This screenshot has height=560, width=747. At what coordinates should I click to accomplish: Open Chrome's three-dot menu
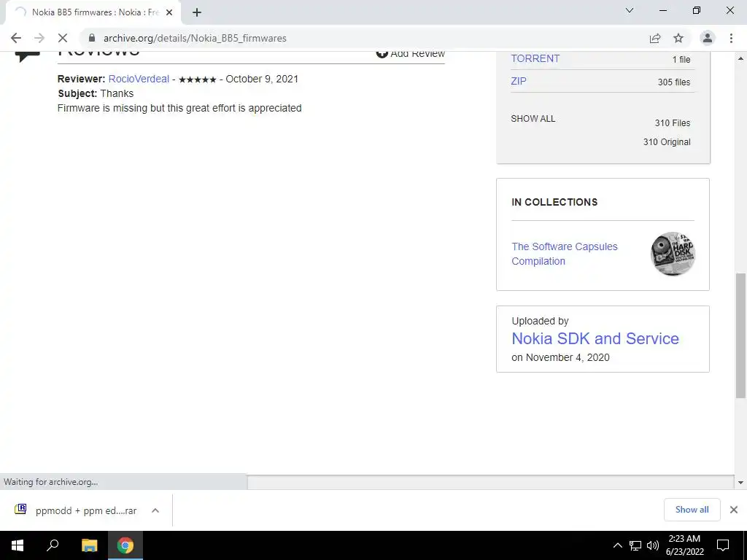pyautogui.click(x=731, y=38)
